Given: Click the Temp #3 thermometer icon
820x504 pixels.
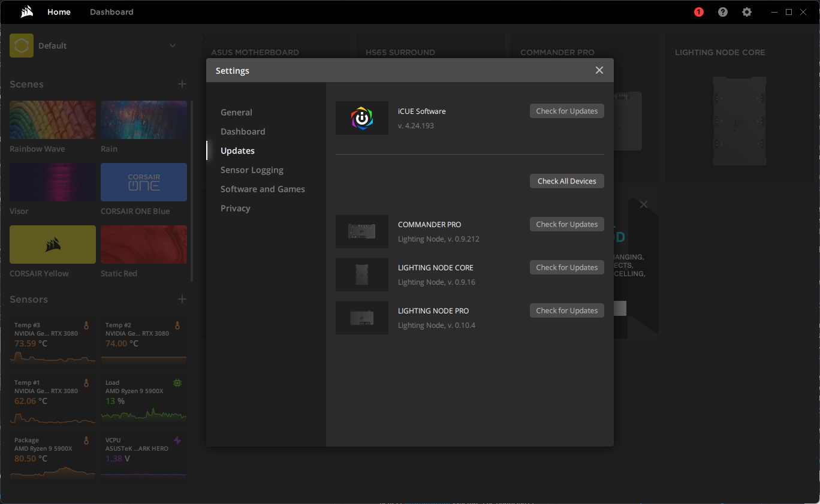Looking at the screenshot, I should pos(86,325).
